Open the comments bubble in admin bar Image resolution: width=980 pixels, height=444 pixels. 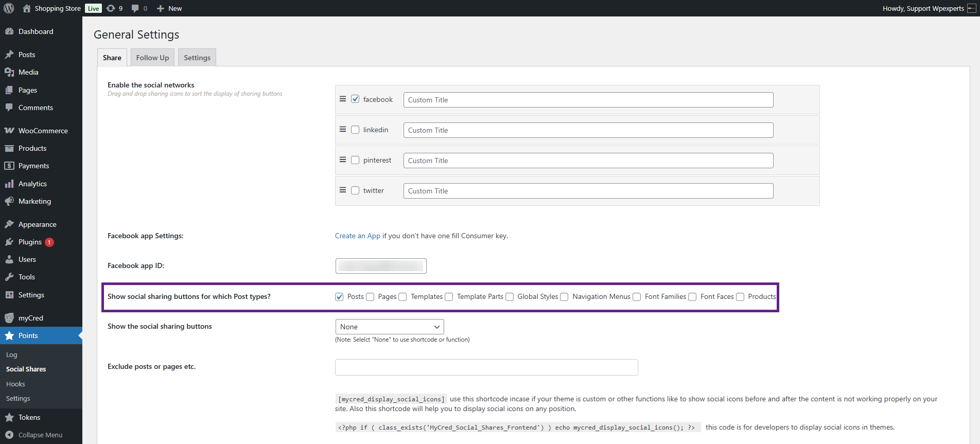pyautogui.click(x=139, y=8)
